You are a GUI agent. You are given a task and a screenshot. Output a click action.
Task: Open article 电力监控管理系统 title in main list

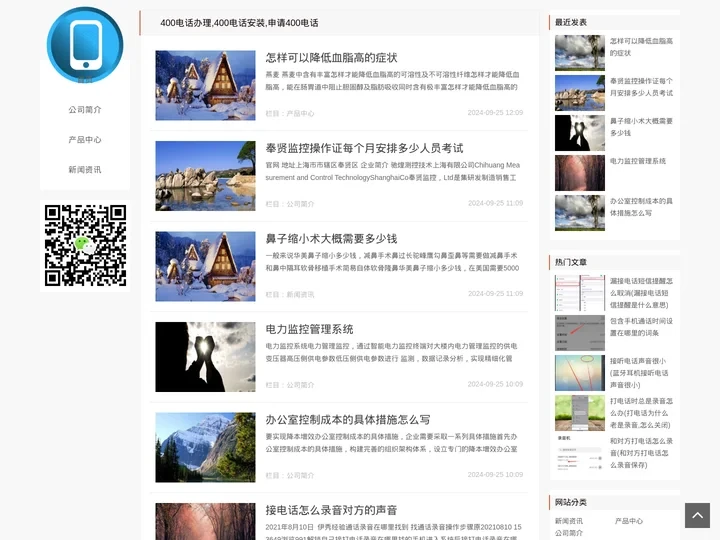[309, 329]
